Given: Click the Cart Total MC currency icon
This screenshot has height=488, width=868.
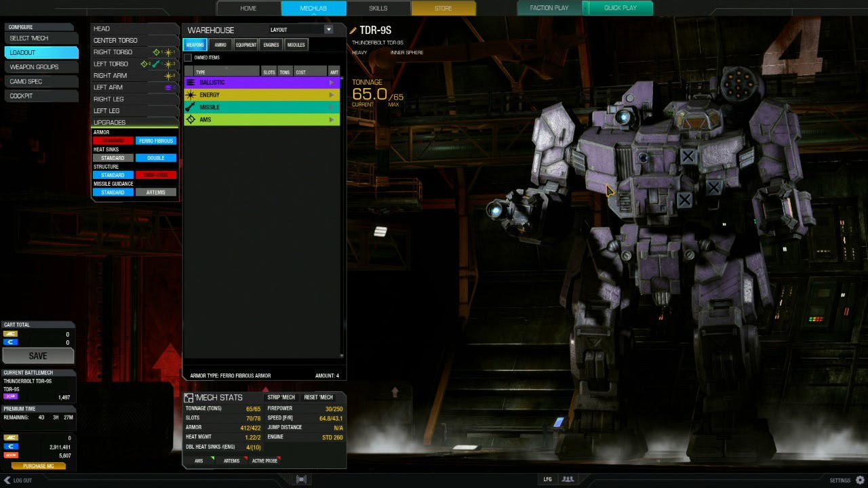Looking at the screenshot, I should 10,334.
